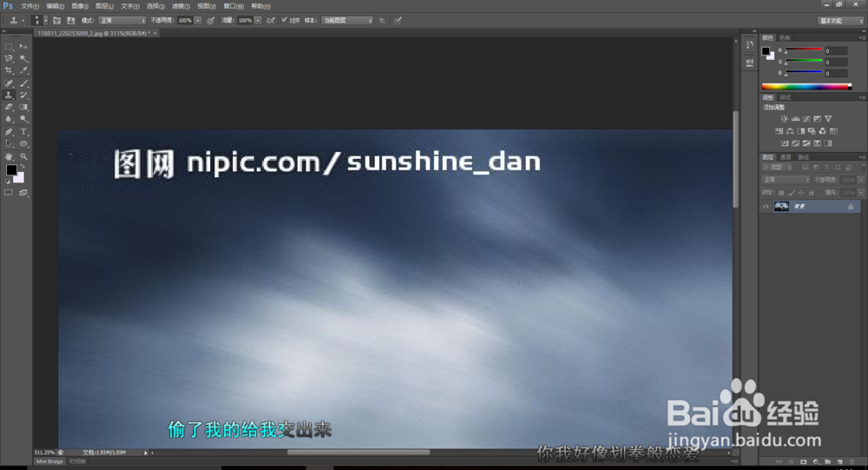The height and width of the screenshot is (470, 868).
Task: Open the 编辑 (Edit) menu
Action: coord(55,6)
